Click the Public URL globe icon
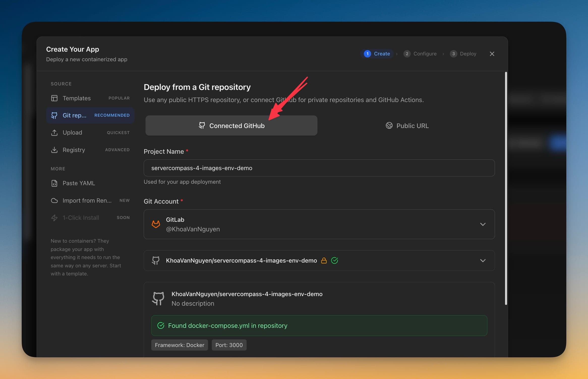The width and height of the screenshot is (588, 379). [389, 125]
